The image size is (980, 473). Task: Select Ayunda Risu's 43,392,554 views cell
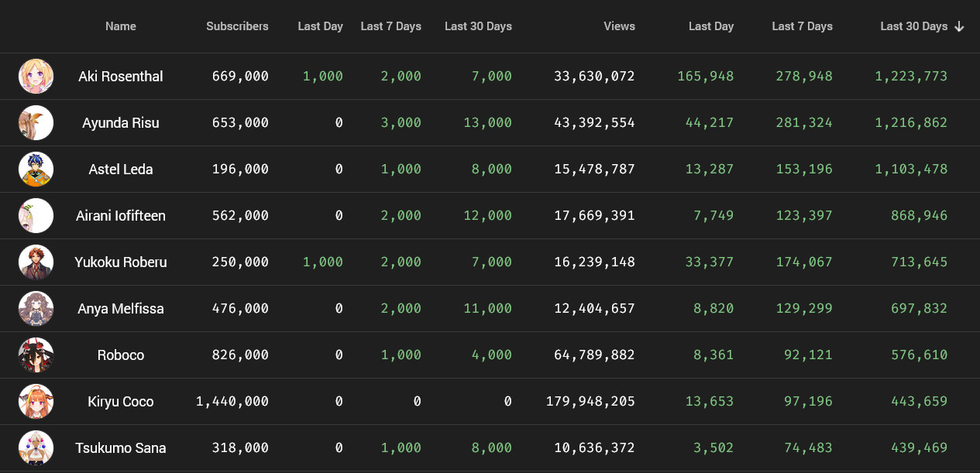click(594, 122)
